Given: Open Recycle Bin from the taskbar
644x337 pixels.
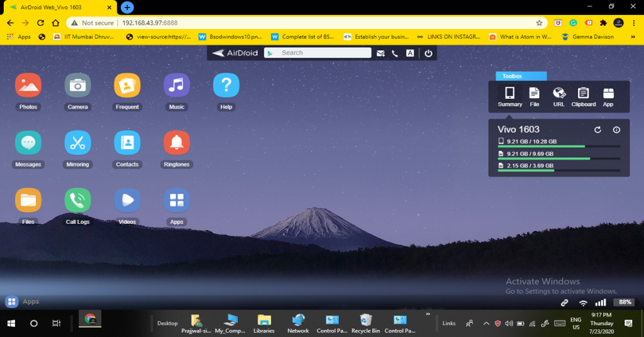Looking at the screenshot, I should click(365, 323).
